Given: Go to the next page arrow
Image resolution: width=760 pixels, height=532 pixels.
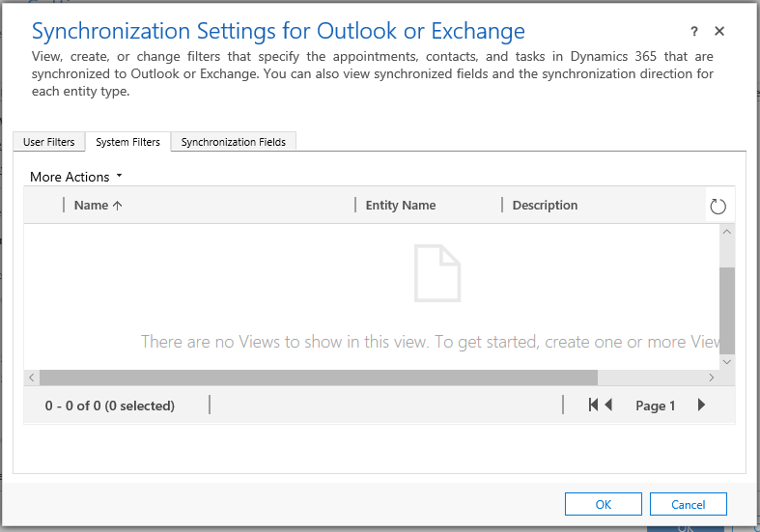Looking at the screenshot, I should point(701,405).
